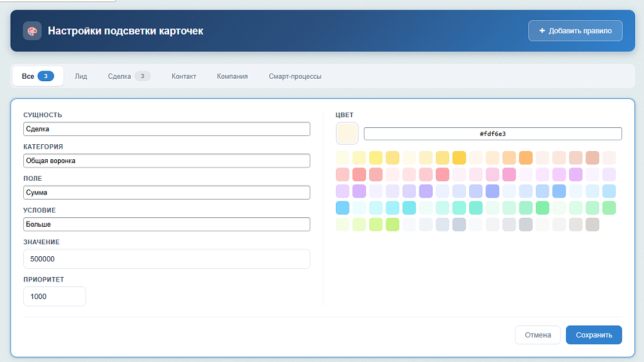This screenshot has width=644, height=362.
Task: Open the Поле dropdown showing Сумма
Action: (167, 192)
